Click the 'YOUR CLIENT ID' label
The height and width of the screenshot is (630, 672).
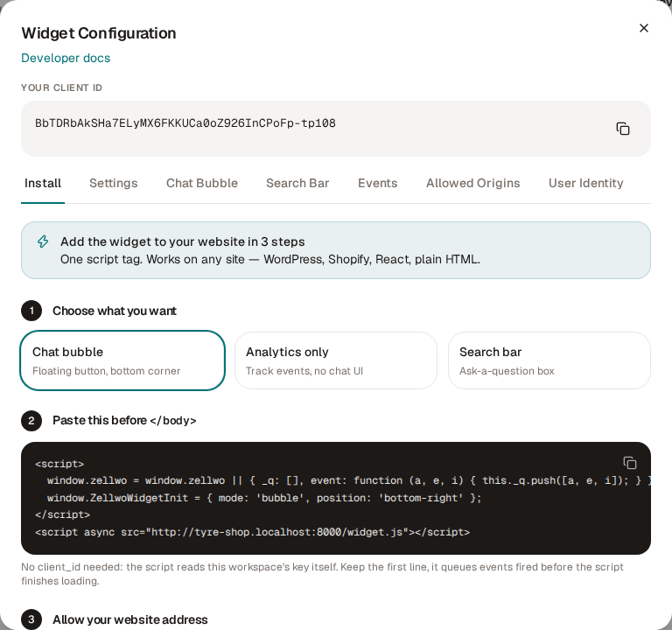pos(62,87)
